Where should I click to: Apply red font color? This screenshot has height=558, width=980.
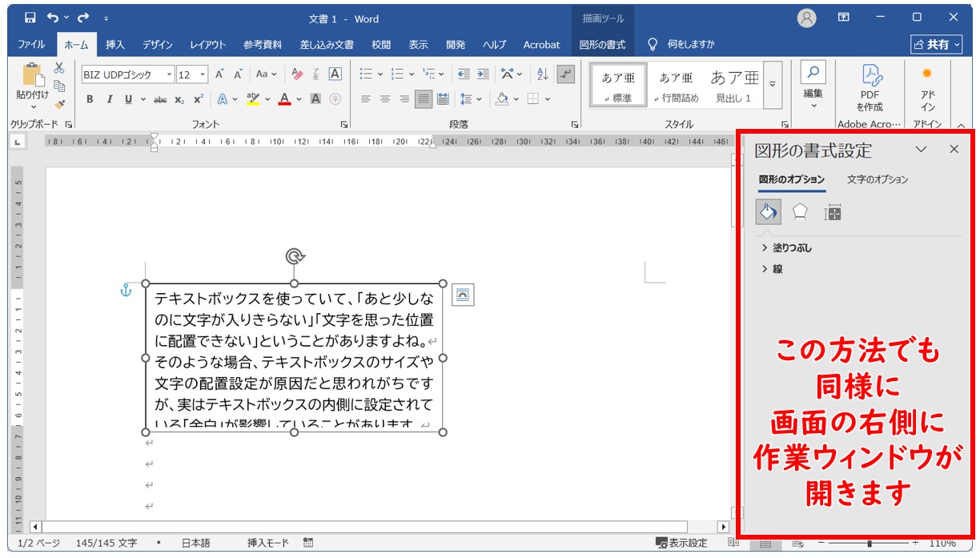tap(283, 99)
